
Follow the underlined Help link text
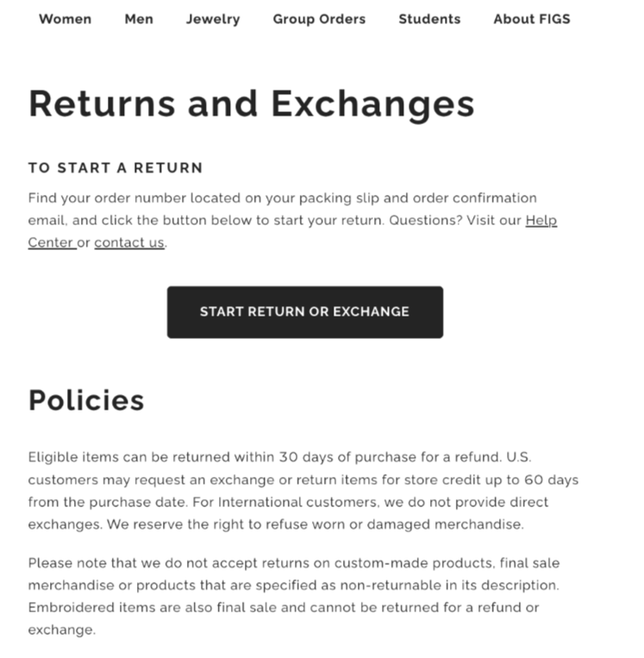541,220
